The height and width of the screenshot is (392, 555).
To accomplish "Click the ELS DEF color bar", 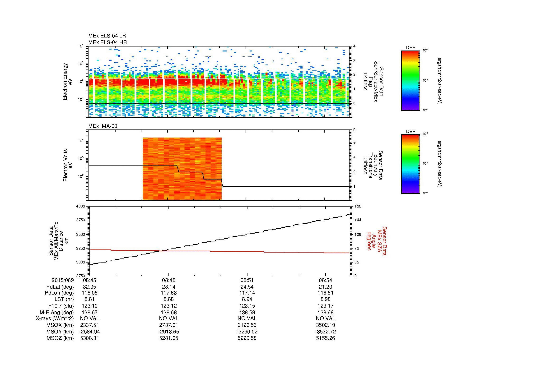I will pyautogui.click(x=410, y=80).
